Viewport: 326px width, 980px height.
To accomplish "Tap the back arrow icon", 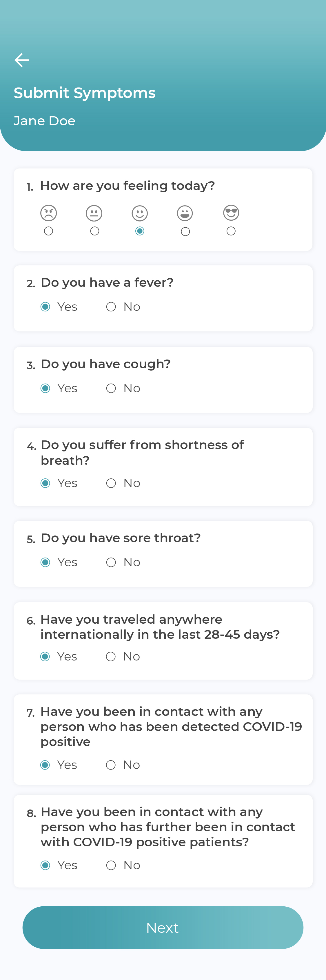I will (x=22, y=60).
